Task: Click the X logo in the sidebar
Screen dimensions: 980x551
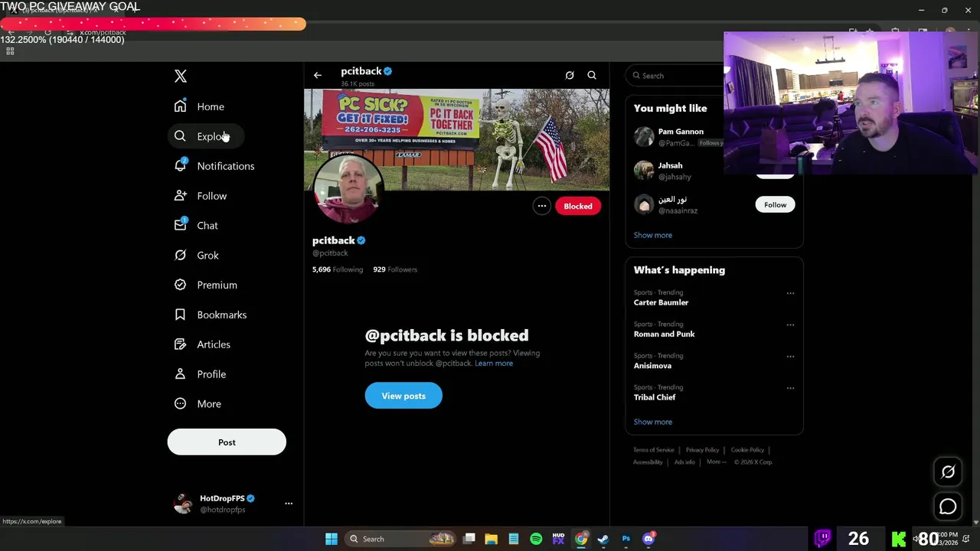Action: 181,76
